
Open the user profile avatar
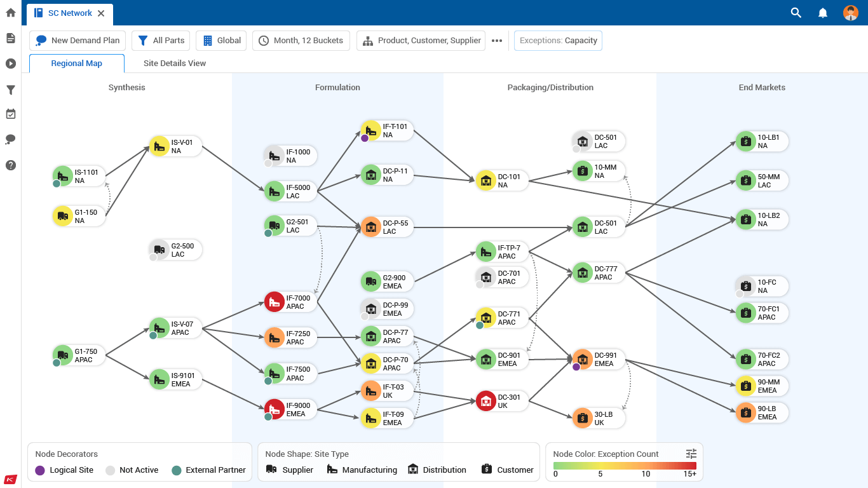[x=850, y=13]
